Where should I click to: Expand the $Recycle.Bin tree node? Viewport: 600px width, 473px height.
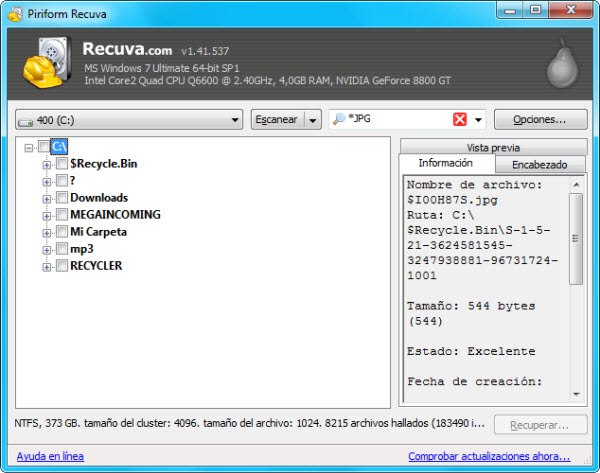point(47,165)
